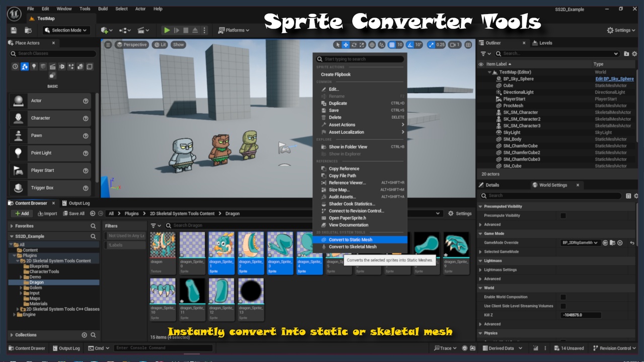The height and width of the screenshot is (362, 644).
Task: Toggle Enable World Composition checkbox
Action: pyautogui.click(x=563, y=297)
